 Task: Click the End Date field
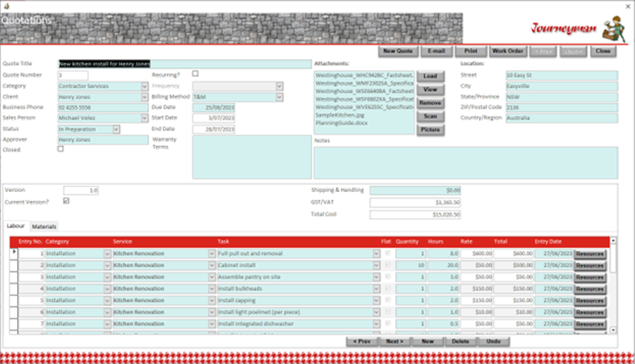[x=214, y=129]
